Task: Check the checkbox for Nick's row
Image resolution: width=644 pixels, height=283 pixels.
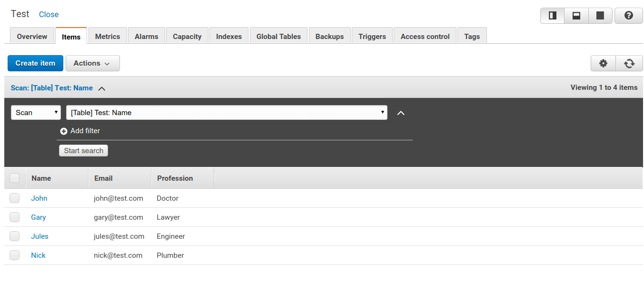Action: tap(14, 255)
